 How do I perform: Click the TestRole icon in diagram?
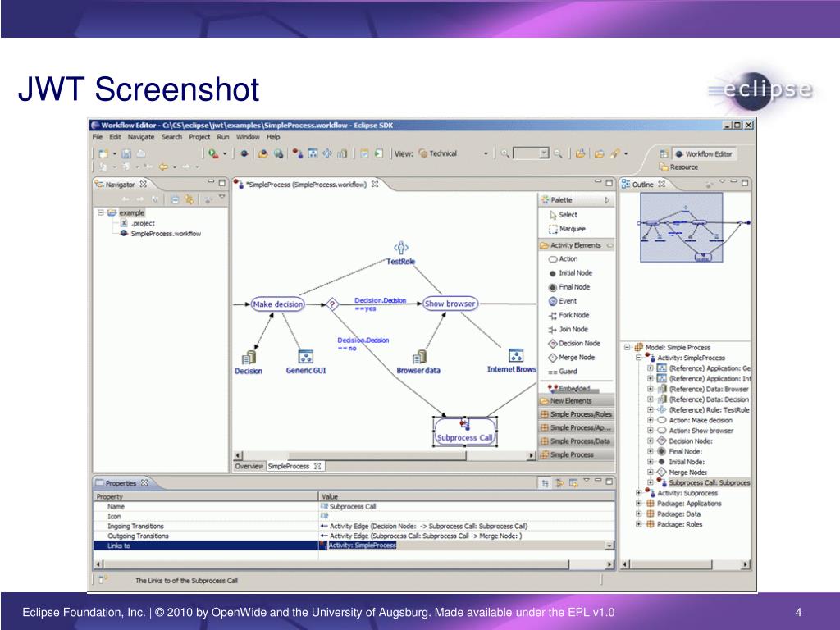pos(401,248)
